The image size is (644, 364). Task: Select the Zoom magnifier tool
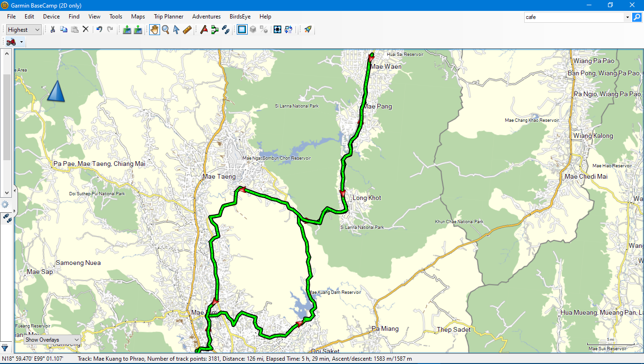click(165, 29)
